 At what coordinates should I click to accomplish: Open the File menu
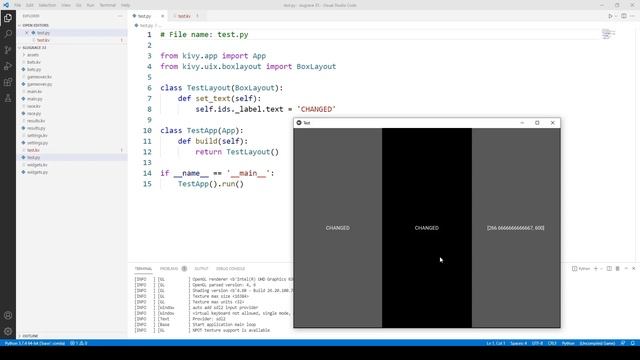(x=18, y=5)
